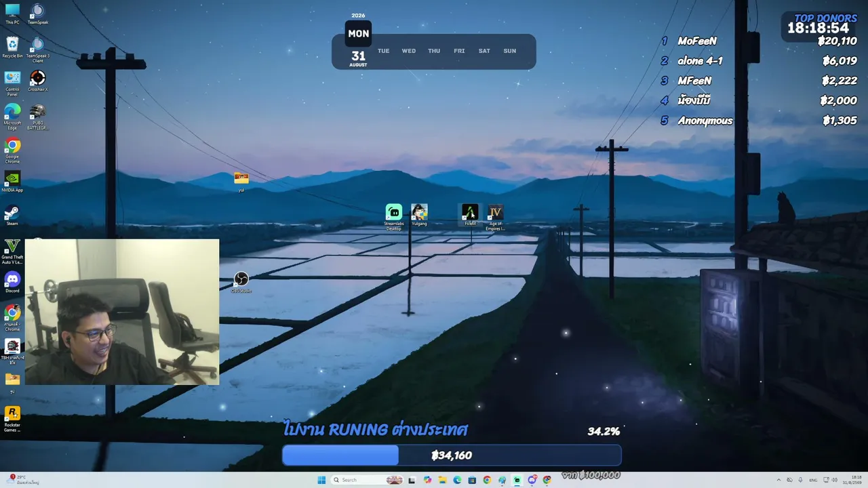
Task: Click the donation goal progress bar
Action: coord(452,455)
